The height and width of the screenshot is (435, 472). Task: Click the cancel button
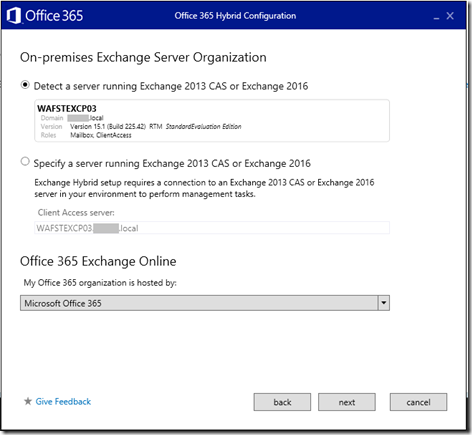point(418,402)
